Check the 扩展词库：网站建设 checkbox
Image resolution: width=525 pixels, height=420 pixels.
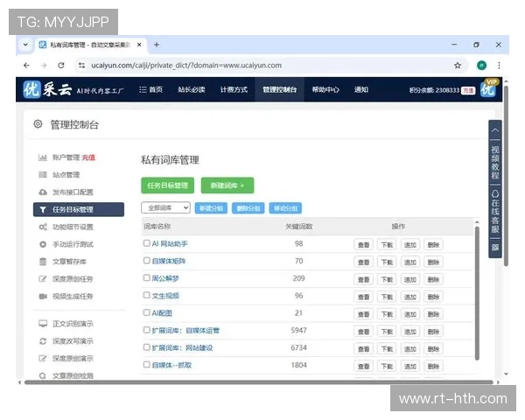(x=146, y=347)
